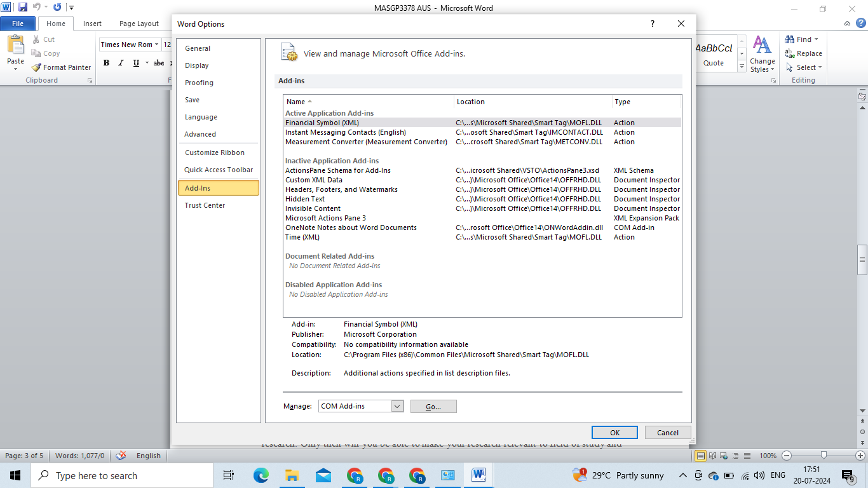868x488 pixels.
Task: Select Hidden Text add-in row
Action: pyautogui.click(x=482, y=199)
